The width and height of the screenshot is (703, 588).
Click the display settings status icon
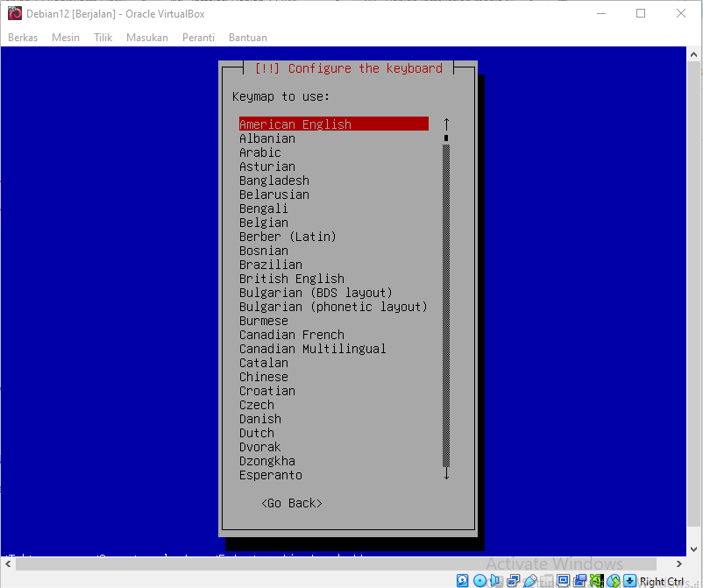point(564,581)
